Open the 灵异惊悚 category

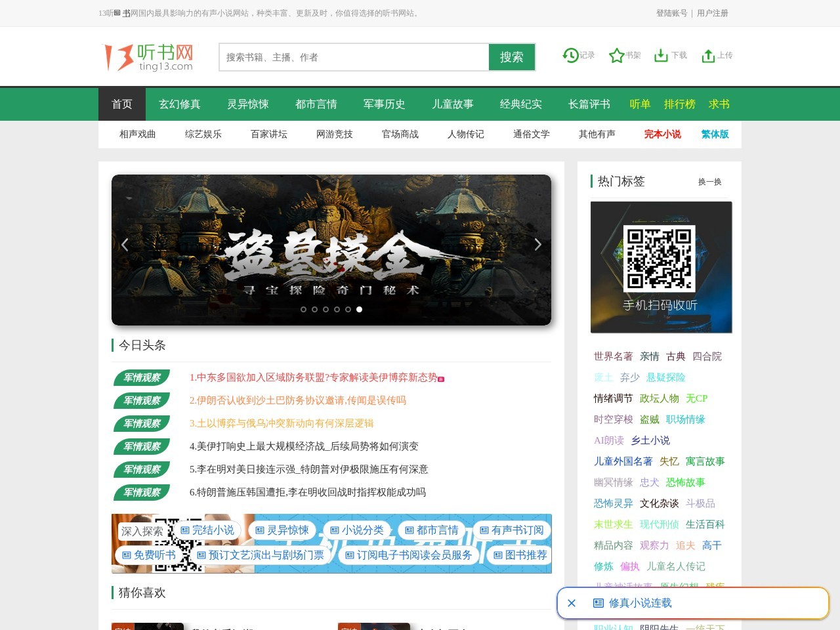click(248, 104)
